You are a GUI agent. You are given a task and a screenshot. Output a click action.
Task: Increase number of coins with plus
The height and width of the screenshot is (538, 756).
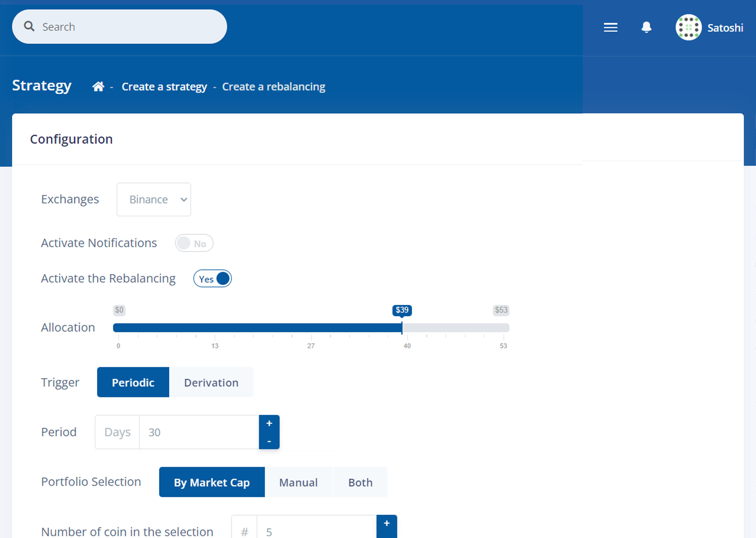point(386,524)
